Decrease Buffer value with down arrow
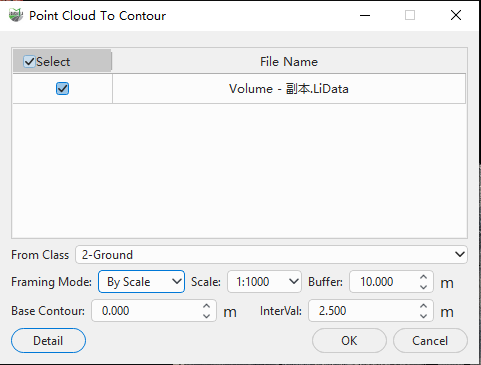The height and width of the screenshot is (365, 481). (423, 287)
